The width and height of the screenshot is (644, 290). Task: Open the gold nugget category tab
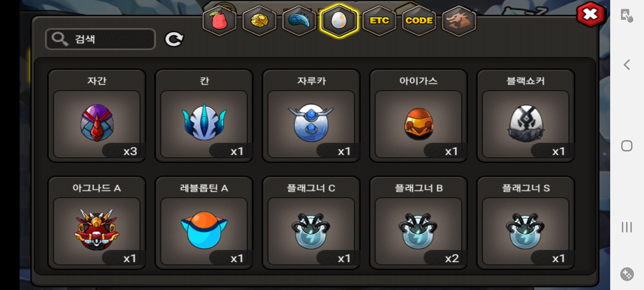tap(259, 21)
